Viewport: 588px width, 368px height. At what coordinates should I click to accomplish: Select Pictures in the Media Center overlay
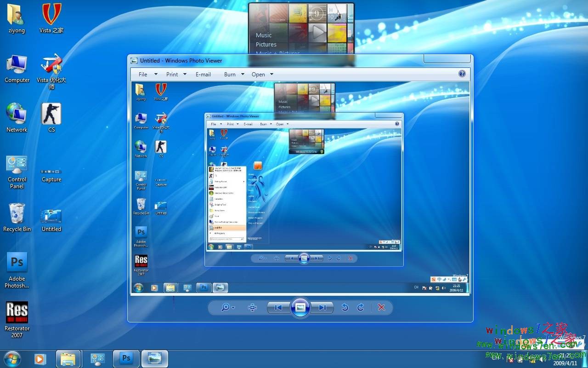tap(266, 44)
